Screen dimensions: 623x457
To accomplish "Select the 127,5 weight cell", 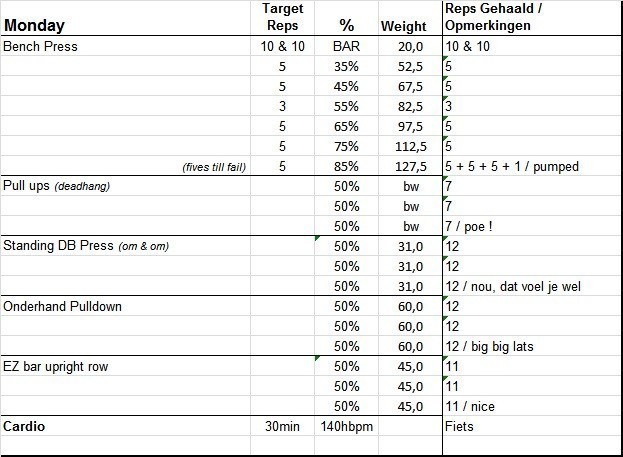I will [x=410, y=166].
